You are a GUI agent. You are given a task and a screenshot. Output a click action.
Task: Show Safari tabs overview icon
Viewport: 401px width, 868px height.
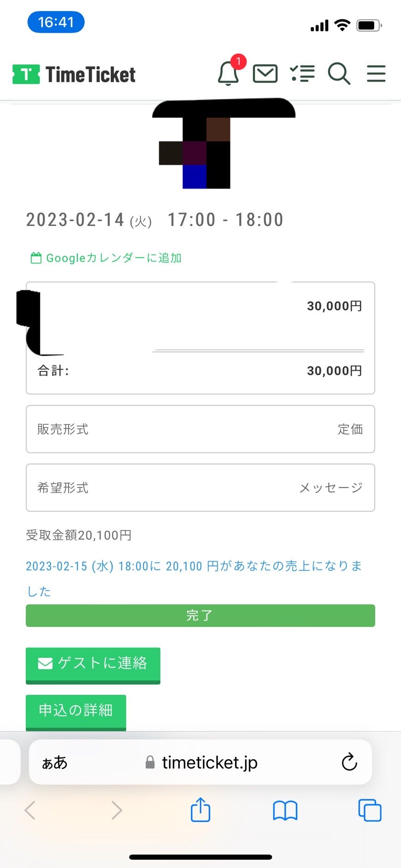pyautogui.click(x=370, y=810)
